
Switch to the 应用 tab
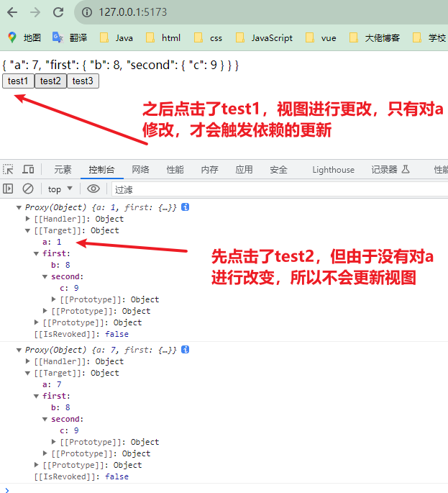pyautogui.click(x=244, y=170)
